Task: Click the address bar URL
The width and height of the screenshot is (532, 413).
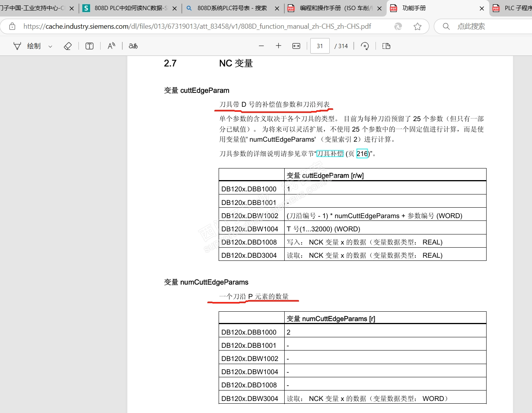Action: [x=197, y=26]
